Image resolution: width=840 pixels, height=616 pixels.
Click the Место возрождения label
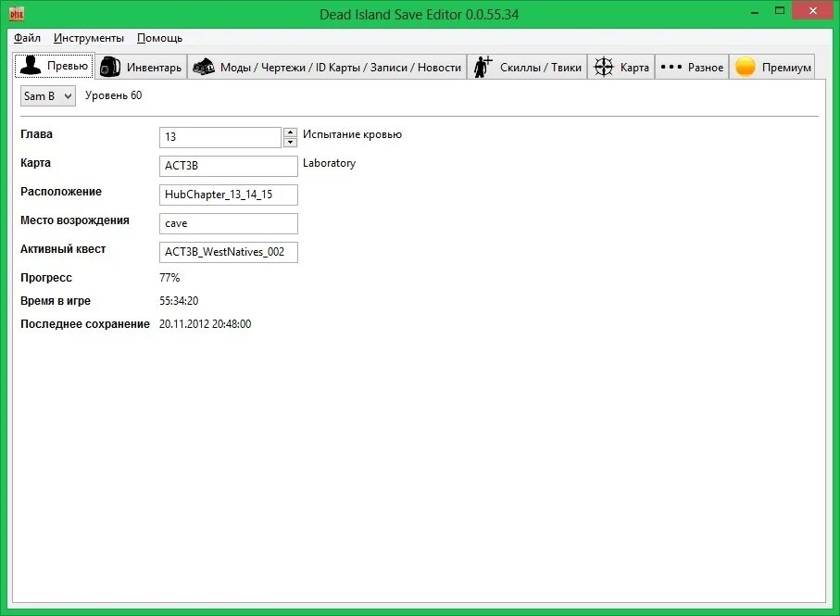click(74, 220)
